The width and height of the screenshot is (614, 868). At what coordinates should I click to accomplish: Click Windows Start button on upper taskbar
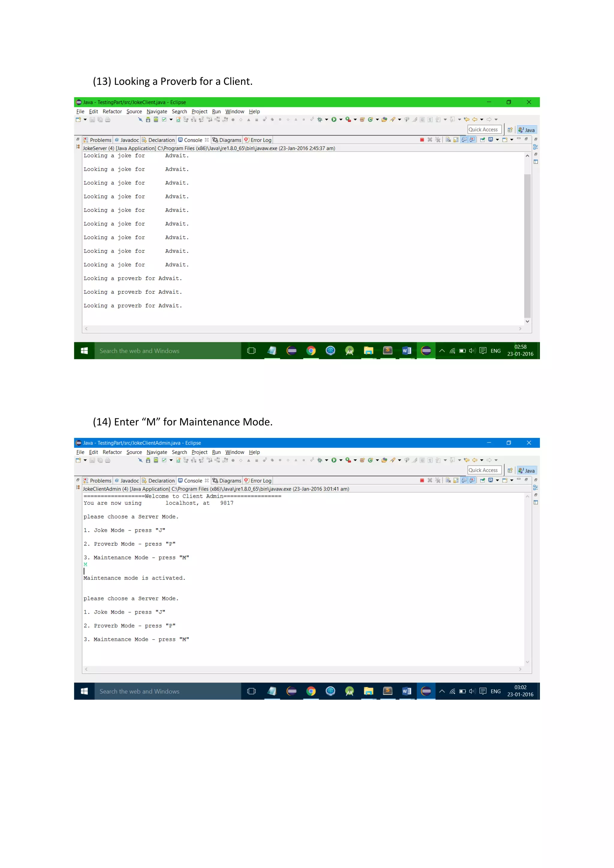pos(84,351)
